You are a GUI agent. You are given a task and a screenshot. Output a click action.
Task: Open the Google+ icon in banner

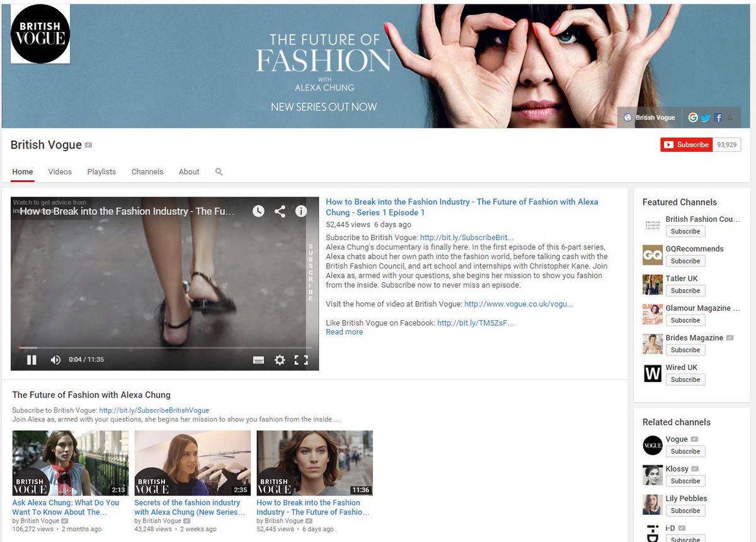tap(693, 117)
